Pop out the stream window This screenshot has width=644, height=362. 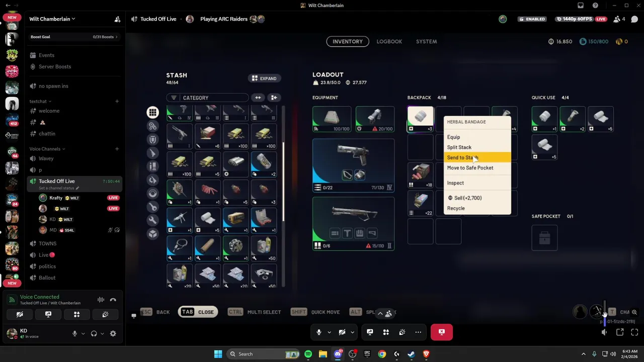click(620, 332)
